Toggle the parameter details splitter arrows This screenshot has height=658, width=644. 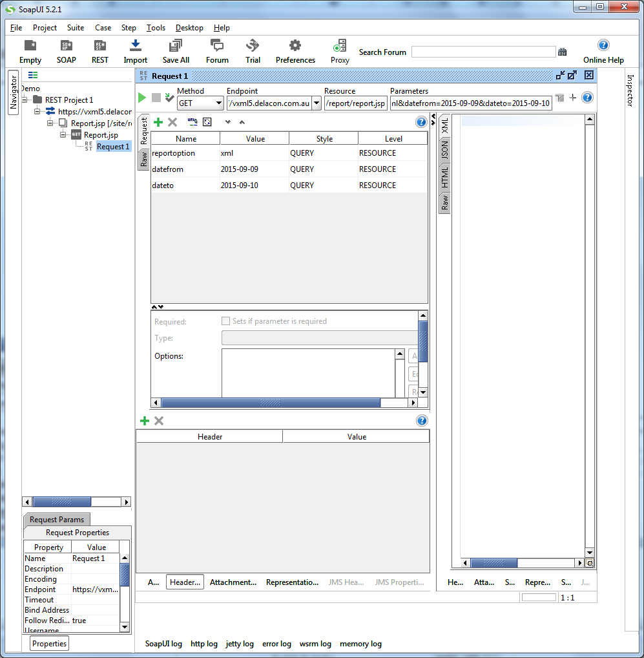(157, 307)
